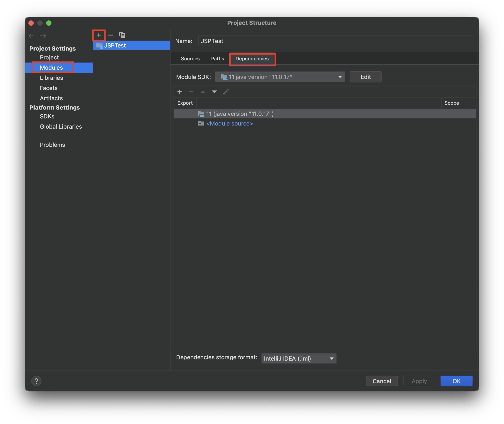504x424 pixels.
Task: Switch to the Paths tab
Action: pos(217,59)
